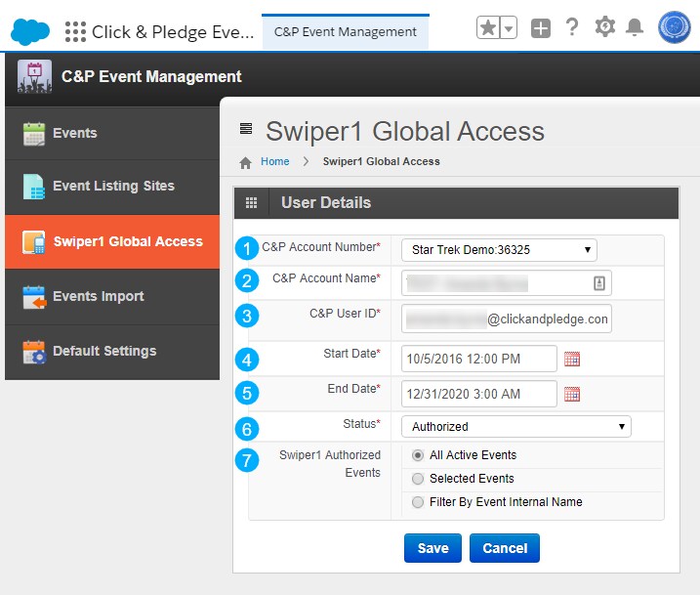
Task: Open the Setup gear icon
Action: [x=605, y=26]
